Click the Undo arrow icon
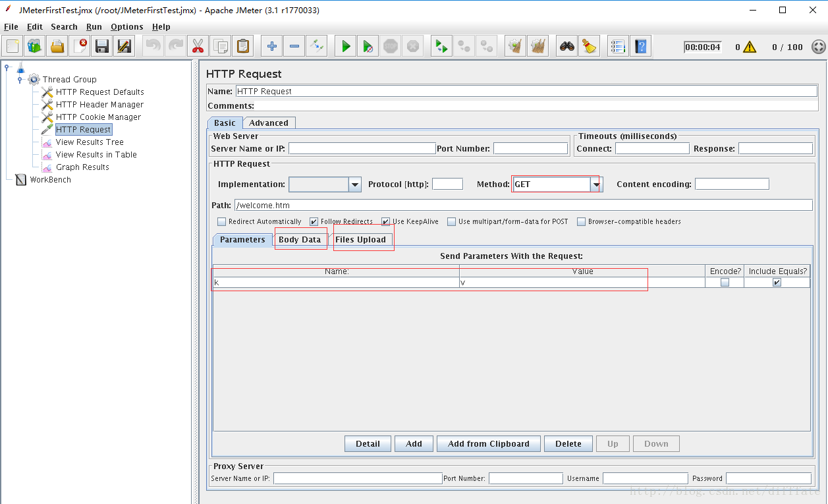This screenshot has height=504, width=828. (x=153, y=46)
